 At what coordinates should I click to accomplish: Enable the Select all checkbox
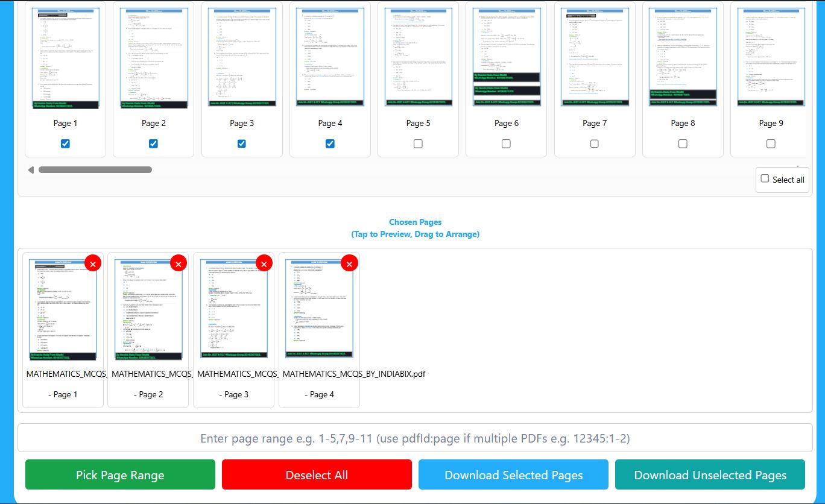[765, 179]
